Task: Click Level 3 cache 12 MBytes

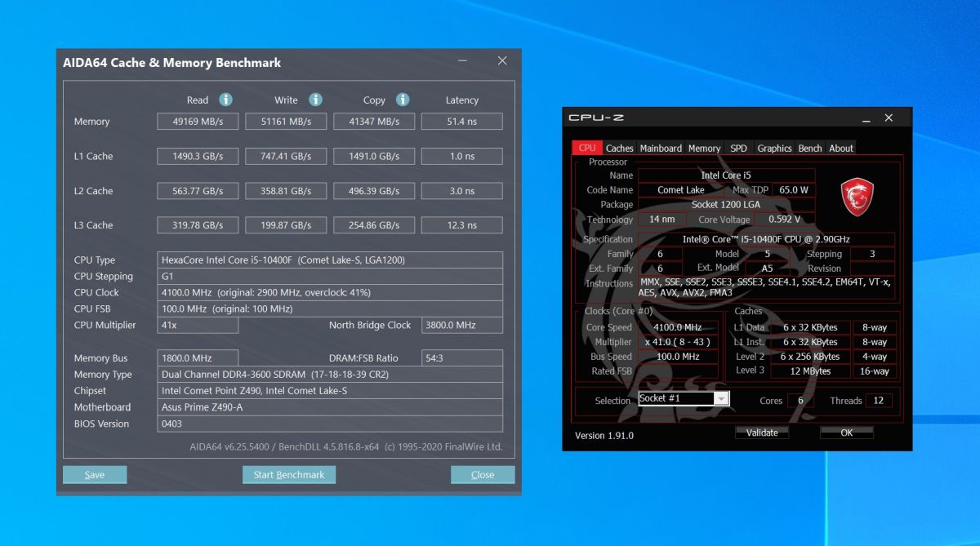Action: pyautogui.click(x=810, y=371)
